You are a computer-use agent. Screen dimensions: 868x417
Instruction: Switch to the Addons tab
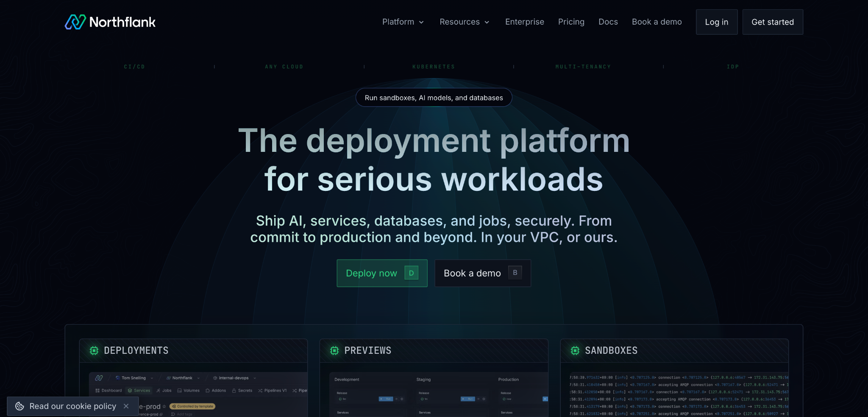point(216,391)
